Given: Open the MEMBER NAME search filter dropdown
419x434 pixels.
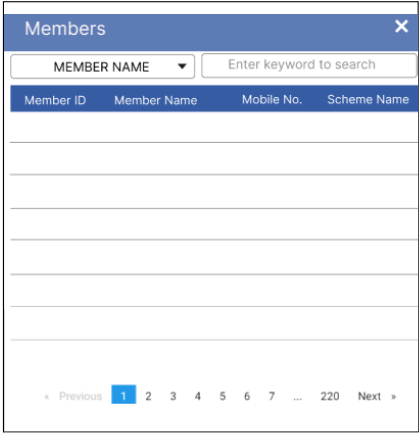Looking at the screenshot, I should tap(103, 67).
